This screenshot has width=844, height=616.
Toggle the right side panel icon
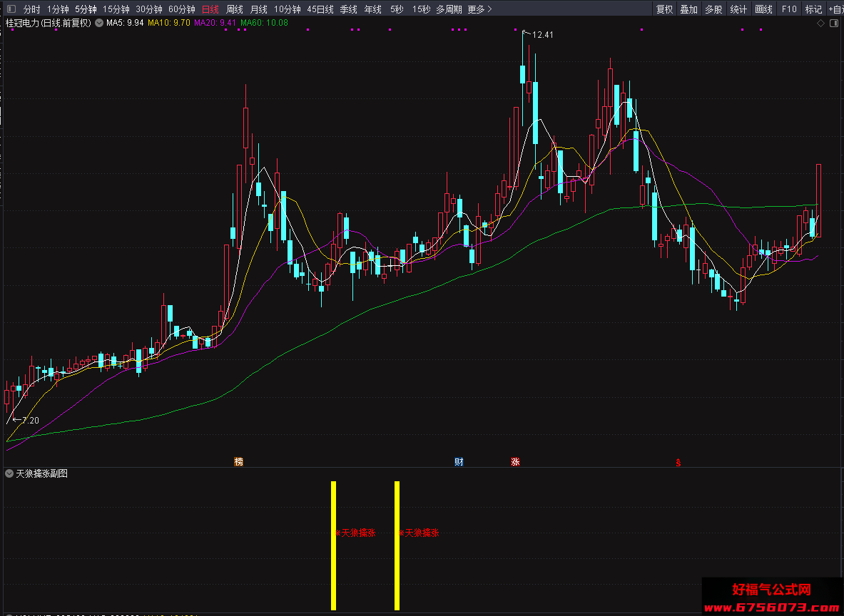tap(834, 23)
